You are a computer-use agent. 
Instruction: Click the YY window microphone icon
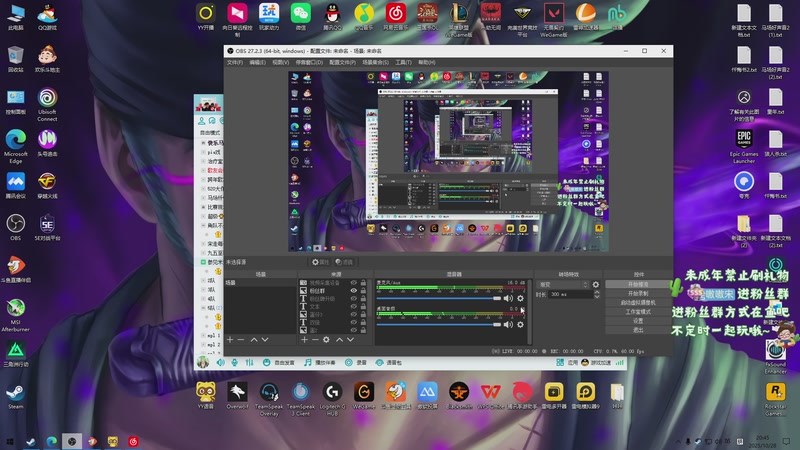click(x=235, y=362)
